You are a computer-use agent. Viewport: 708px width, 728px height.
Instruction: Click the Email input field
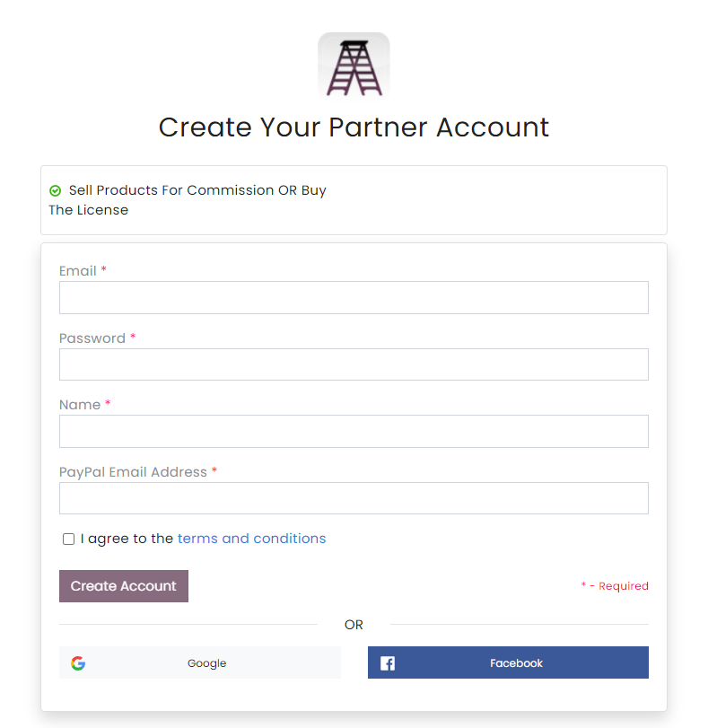tap(354, 297)
